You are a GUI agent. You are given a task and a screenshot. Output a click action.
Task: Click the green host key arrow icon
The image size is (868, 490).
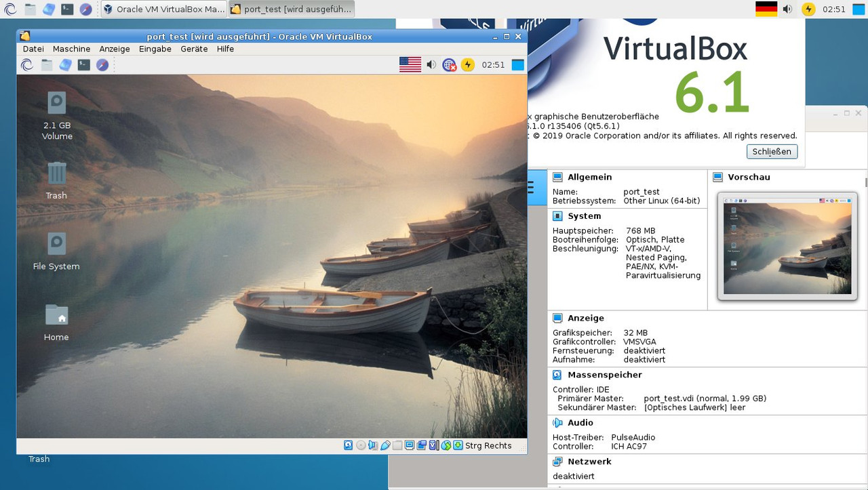(x=458, y=445)
